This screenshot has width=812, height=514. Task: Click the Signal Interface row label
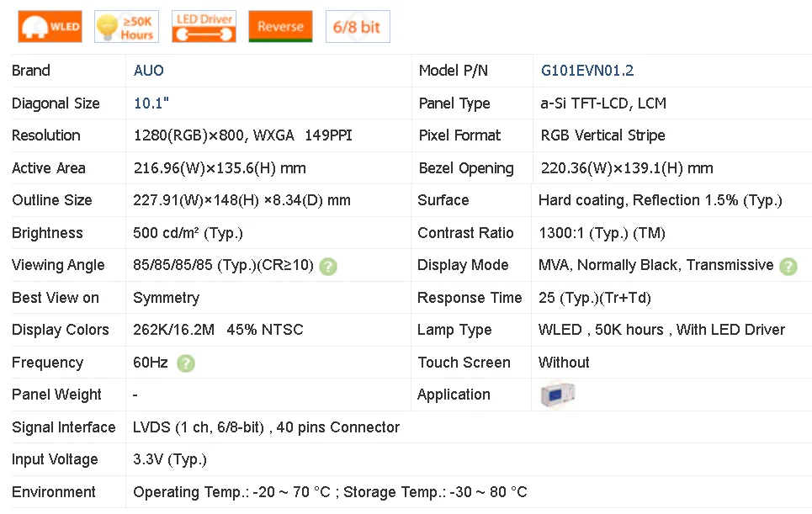[x=64, y=427]
